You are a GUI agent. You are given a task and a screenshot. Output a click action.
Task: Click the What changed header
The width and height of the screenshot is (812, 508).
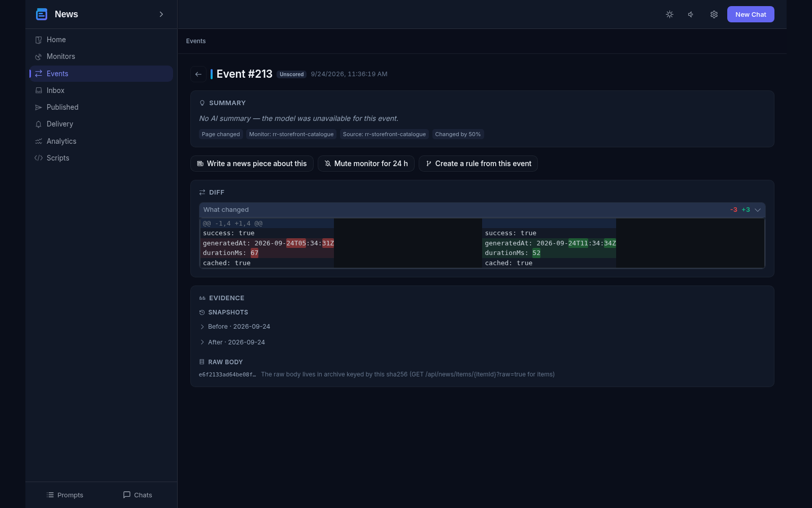482,210
